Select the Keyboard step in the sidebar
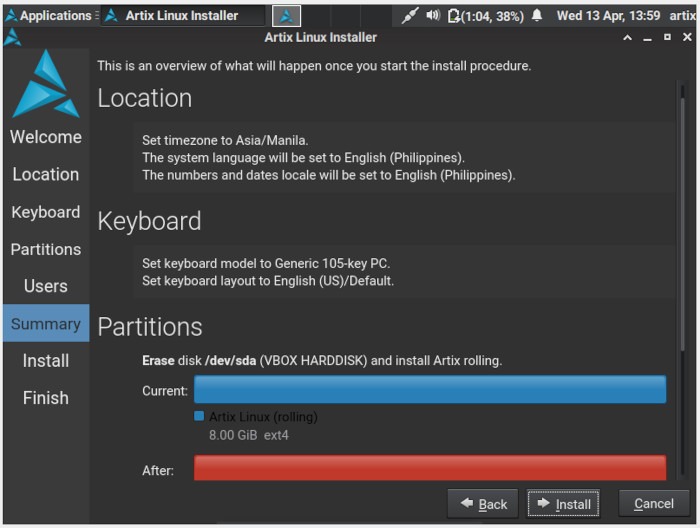Viewport: 700px width, 528px height. click(46, 212)
